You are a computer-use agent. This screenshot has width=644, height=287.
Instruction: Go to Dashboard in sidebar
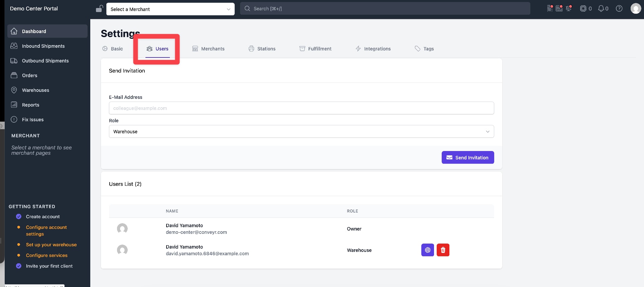click(47, 31)
